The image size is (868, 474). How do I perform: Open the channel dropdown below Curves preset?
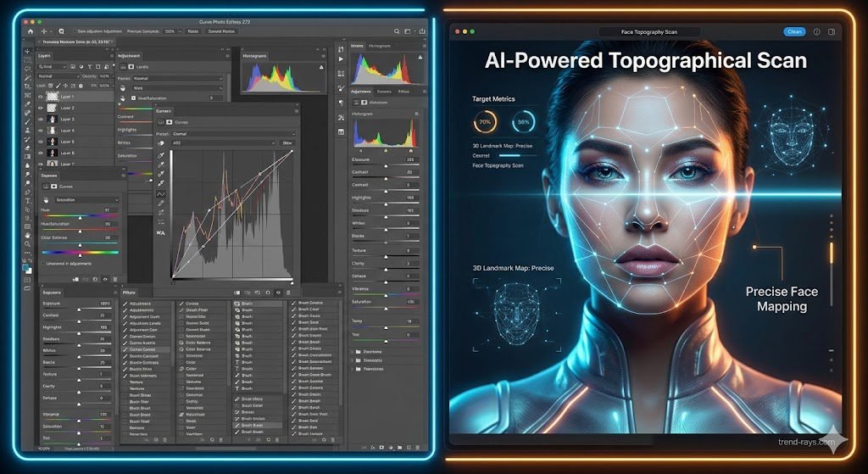click(x=223, y=142)
